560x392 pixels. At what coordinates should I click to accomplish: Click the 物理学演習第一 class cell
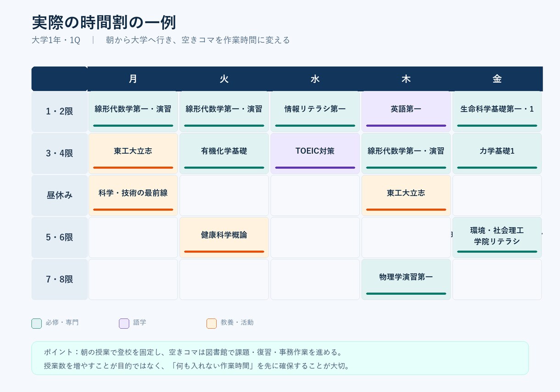pos(406,280)
